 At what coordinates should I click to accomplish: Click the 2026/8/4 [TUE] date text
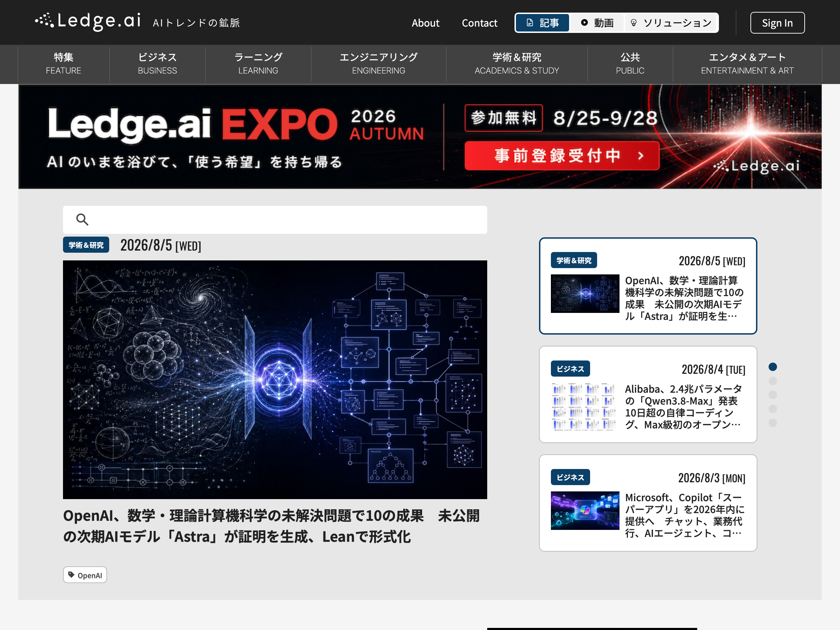[713, 369]
